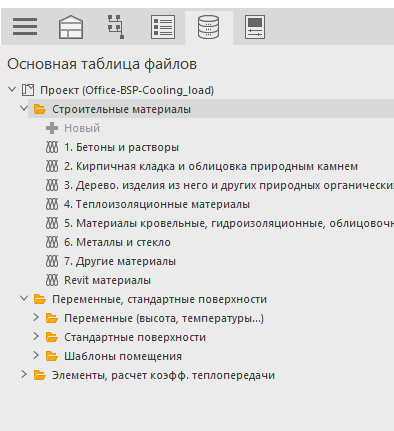This screenshot has height=431, width=394.
Task: Select Проект (Office-BSP-Cooling_load) tree row
Action: click(127, 90)
